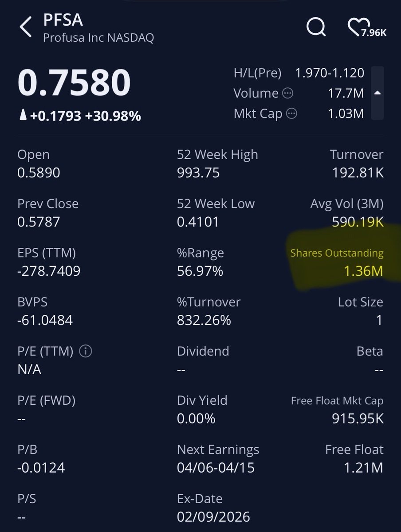The image size is (401, 532).
Task: Open Volume more-info dots icon
Action: (288, 93)
